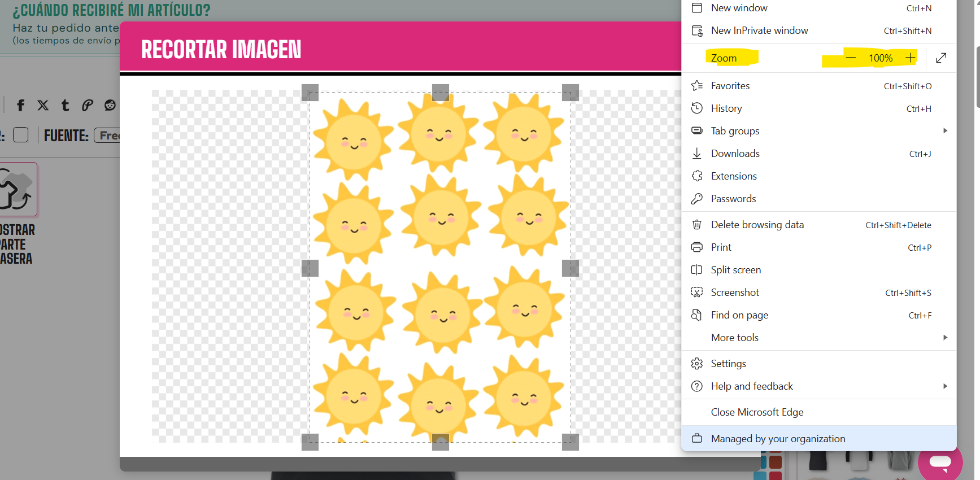This screenshot has height=480, width=980.
Task: Click Close Microsoft Edge
Action: pyautogui.click(x=757, y=412)
